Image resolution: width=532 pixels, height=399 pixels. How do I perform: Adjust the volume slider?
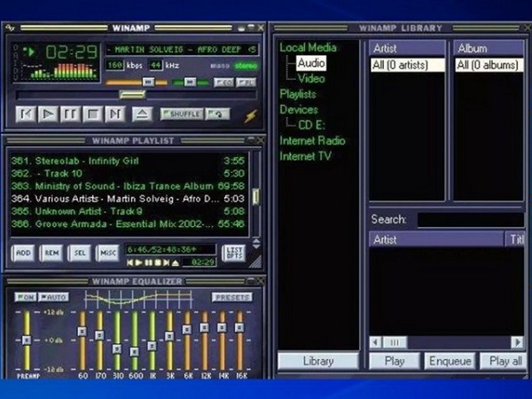(148, 82)
